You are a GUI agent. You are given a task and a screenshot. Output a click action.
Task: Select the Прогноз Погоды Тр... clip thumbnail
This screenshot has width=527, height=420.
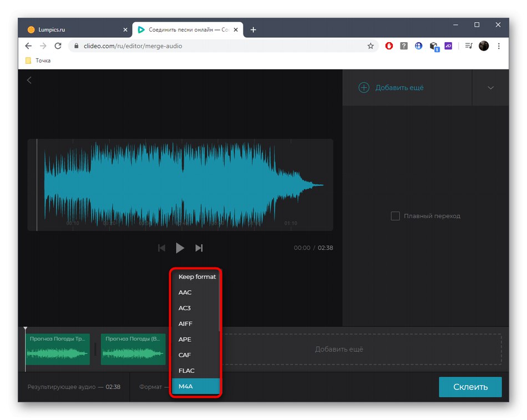tap(58, 349)
